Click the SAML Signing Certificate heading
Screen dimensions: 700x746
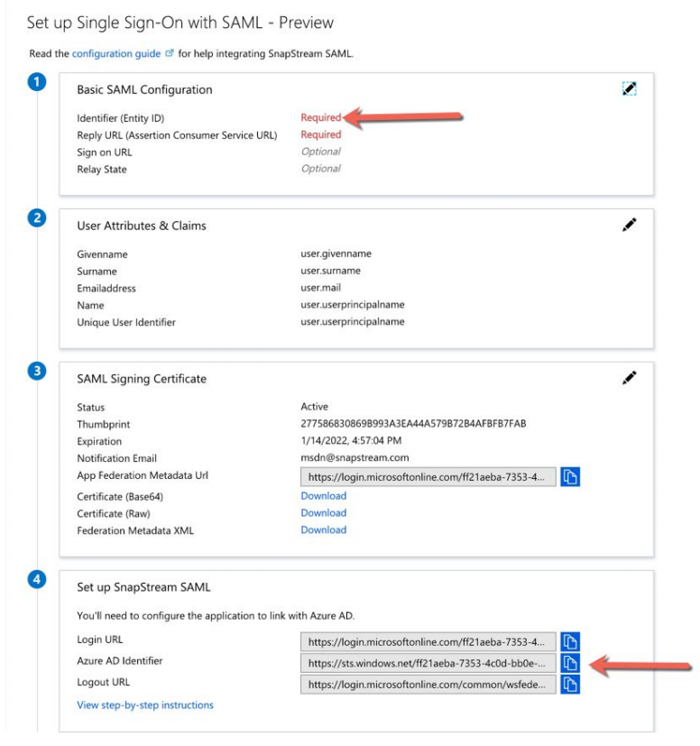click(x=142, y=379)
